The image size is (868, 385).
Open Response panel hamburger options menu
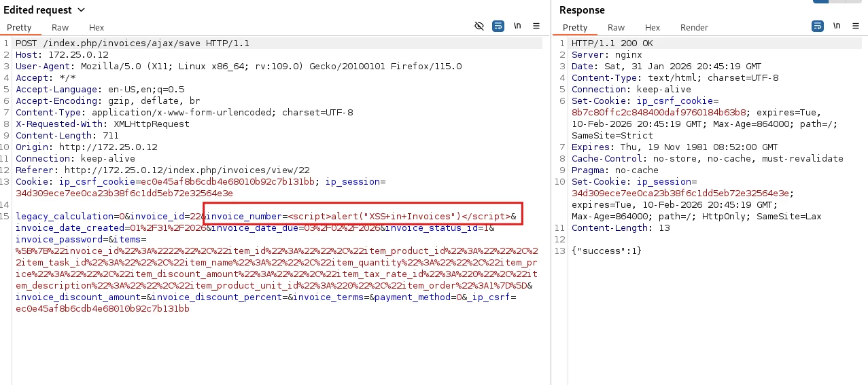click(856, 26)
